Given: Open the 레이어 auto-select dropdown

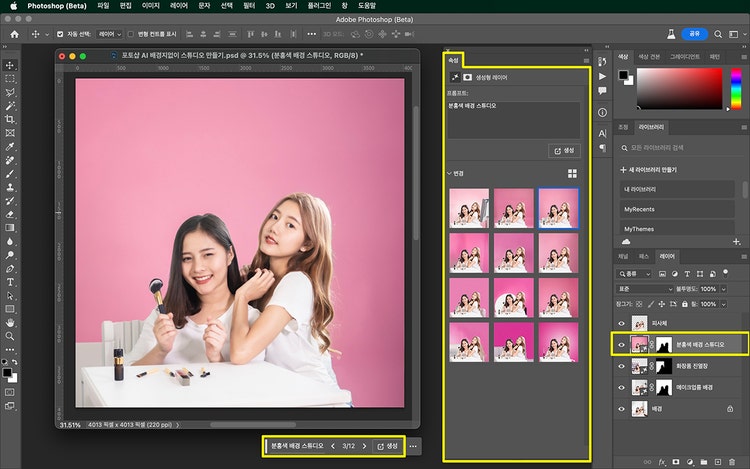Looking at the screenshot, I should point(109,33).
